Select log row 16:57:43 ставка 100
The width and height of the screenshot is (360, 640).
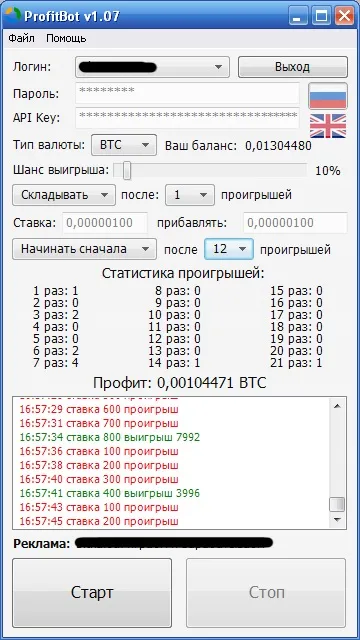point(99,508)
